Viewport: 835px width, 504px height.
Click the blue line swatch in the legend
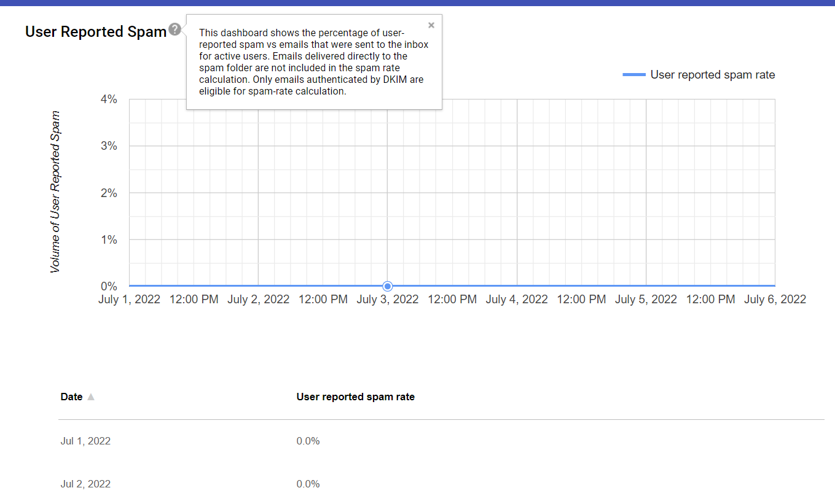tap(633, 75)
